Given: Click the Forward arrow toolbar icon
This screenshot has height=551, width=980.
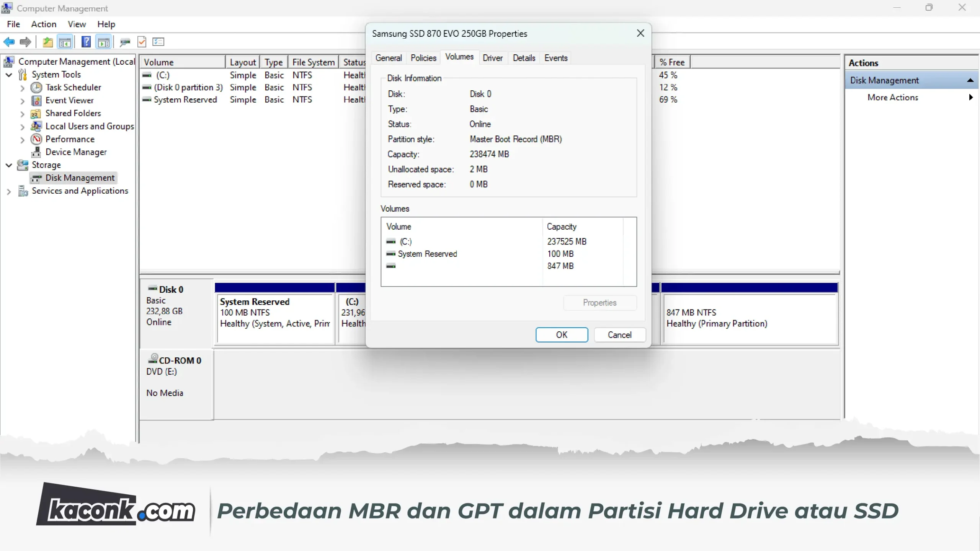Looking at the screenshot, I should pyautogui.click(x=25, y=42).
